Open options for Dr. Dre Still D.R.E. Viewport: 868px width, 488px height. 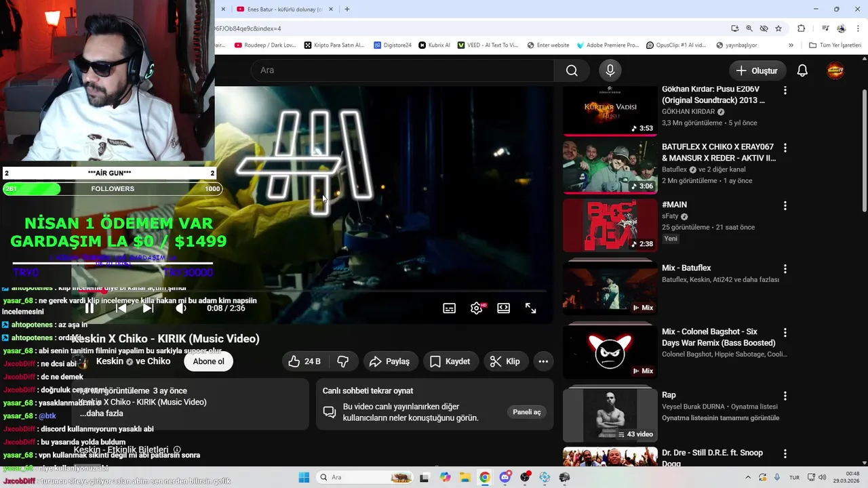pos(785,453)
